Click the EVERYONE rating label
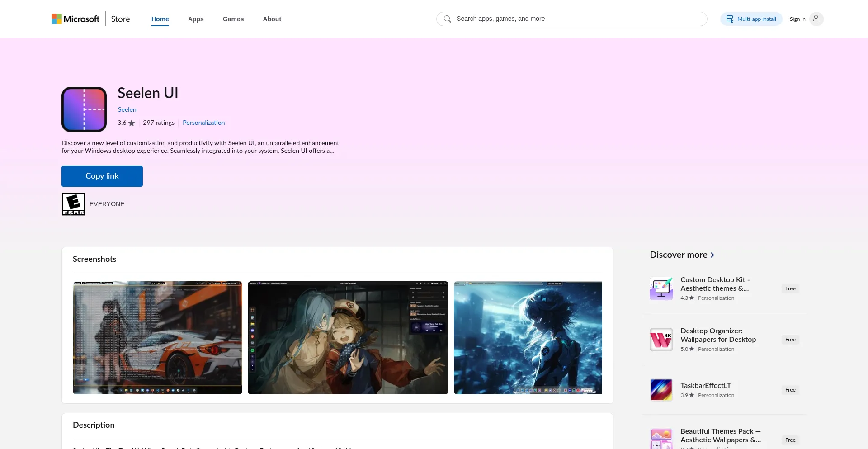This screenshot has height=449, width=868. pos(107,204)
